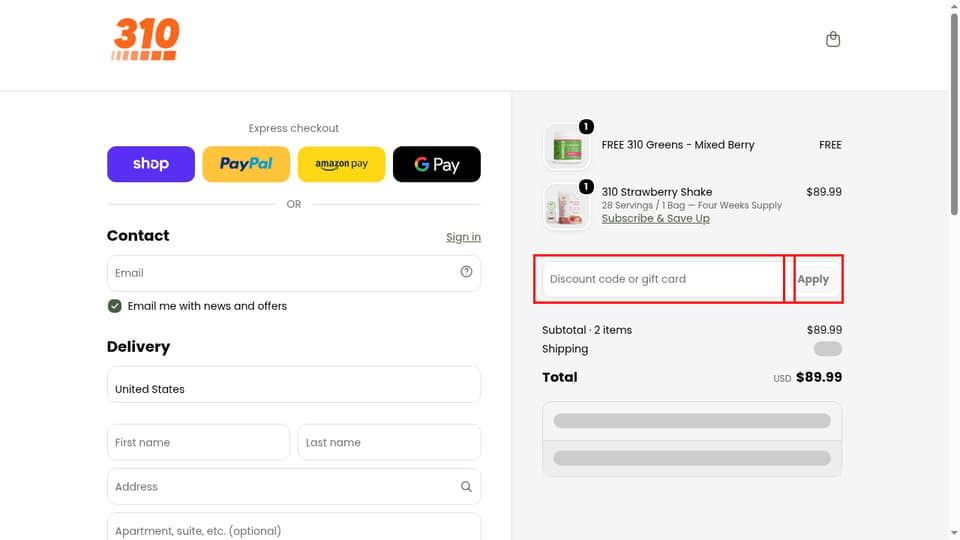
Task: Click the 'Subtotal · 2 items' label
Action: [587, 330]
